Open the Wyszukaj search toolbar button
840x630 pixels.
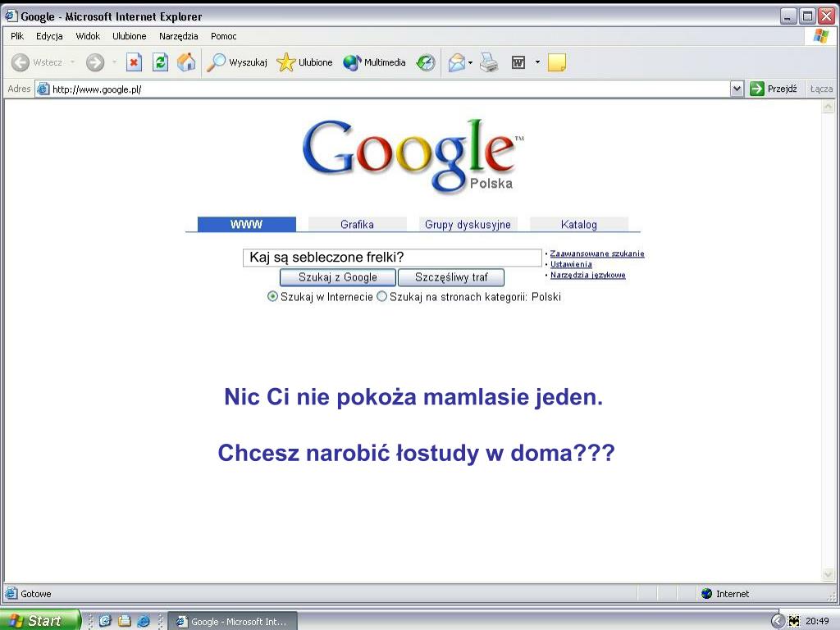click(237, 62)
